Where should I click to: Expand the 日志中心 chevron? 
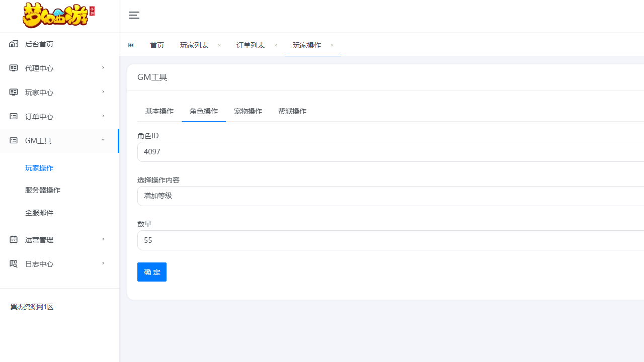coord(103,263)
